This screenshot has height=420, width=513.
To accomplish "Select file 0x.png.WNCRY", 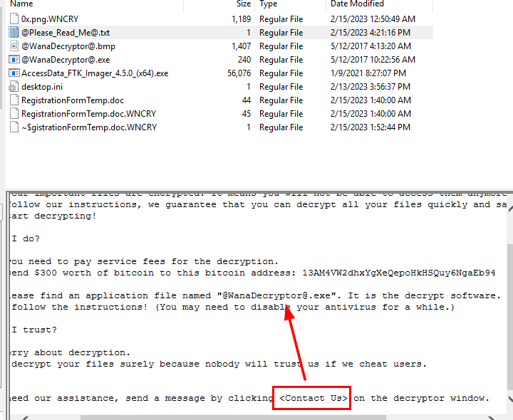I will (x=50, y=19).
